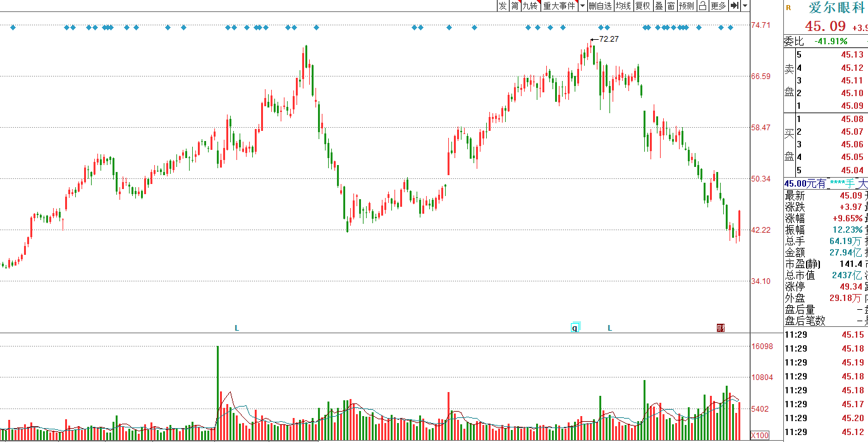Click the 总市值 value 2437亿
The height and width of the screenshot is (442, 868).
pos(848,275)
